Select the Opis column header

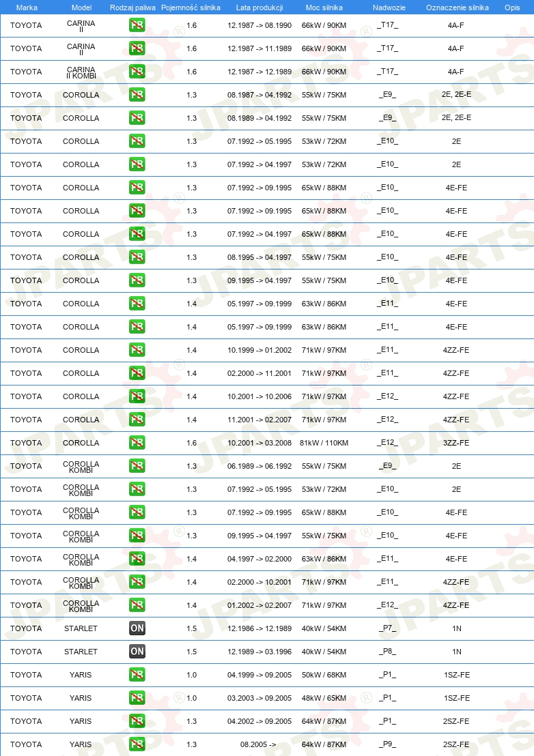click(512, 8)
